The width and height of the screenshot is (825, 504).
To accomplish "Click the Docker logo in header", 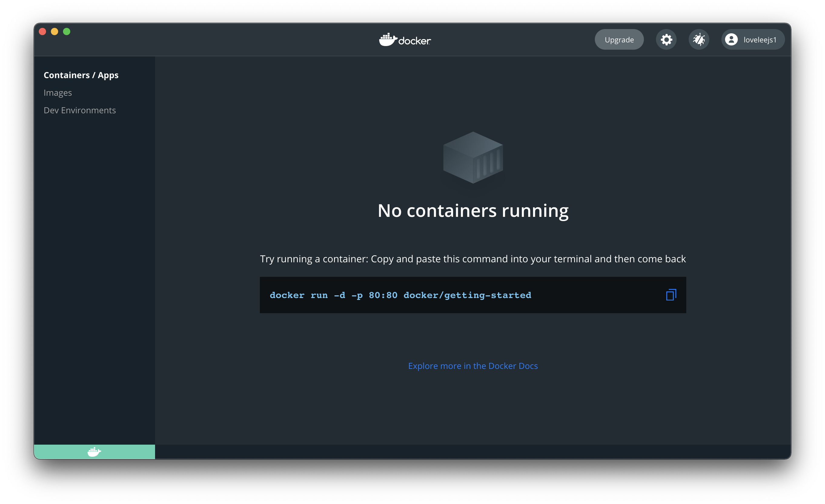I will 405,40.
